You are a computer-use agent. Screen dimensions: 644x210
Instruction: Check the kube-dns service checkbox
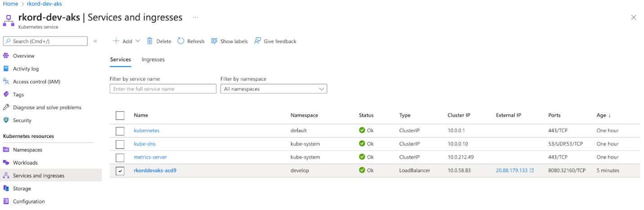point(120,145)
